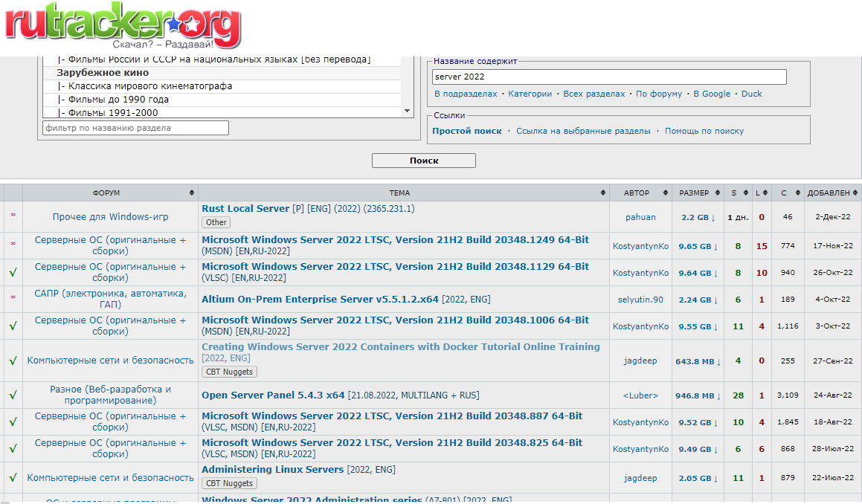Sort results by the ТЕМА column arrows
Screen dimensions: 862x504
603,193
